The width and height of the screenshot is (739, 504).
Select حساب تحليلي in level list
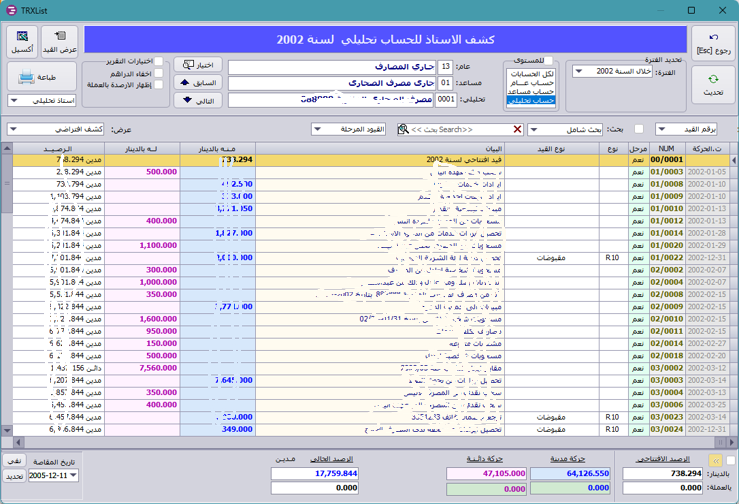point(531,100)
